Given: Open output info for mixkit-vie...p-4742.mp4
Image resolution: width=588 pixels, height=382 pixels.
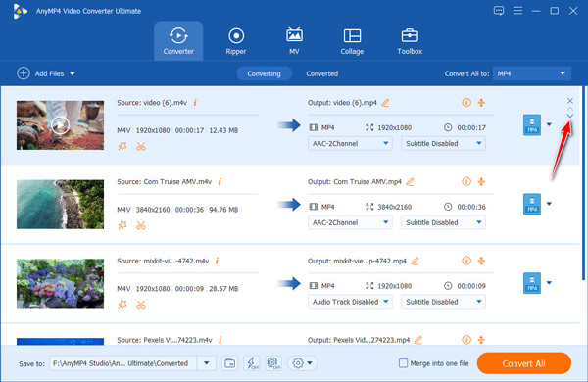Looking at the screenshot, I should [x=466, y=261].
